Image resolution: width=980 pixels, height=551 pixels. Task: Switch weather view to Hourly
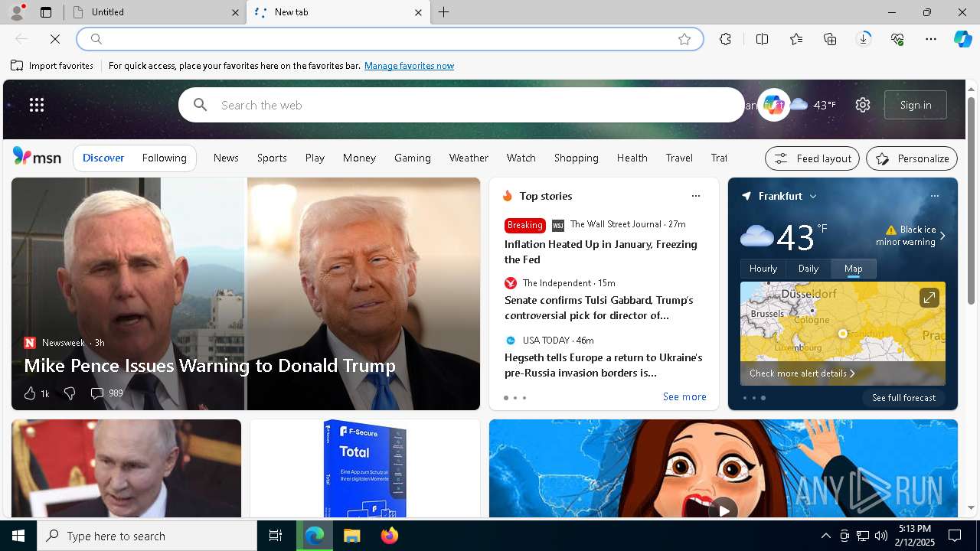pyautogui.click(x=763, y=269)
